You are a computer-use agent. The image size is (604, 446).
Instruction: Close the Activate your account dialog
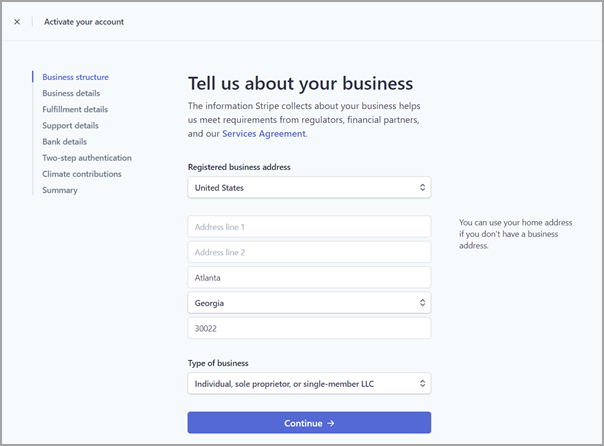[x=17, y=22]
